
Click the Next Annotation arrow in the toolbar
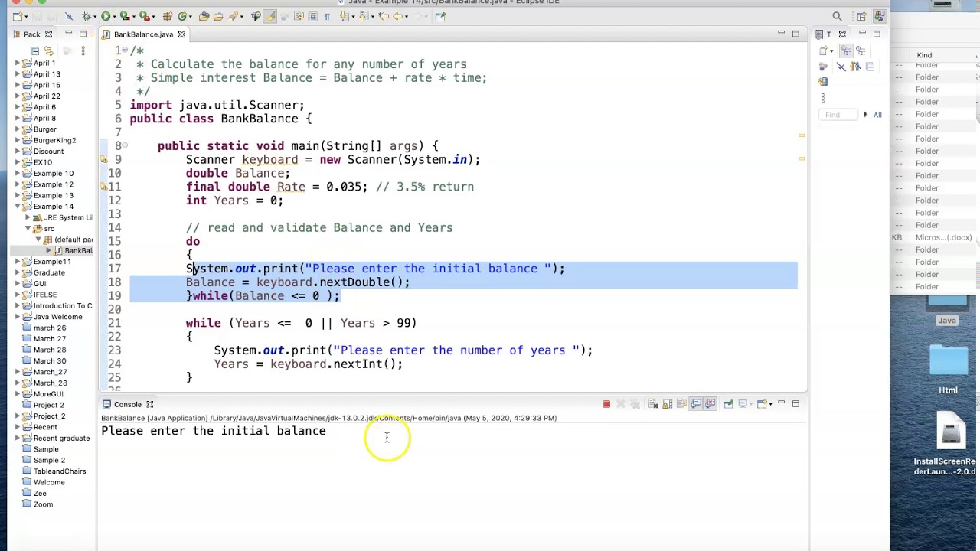click(344, 16)
